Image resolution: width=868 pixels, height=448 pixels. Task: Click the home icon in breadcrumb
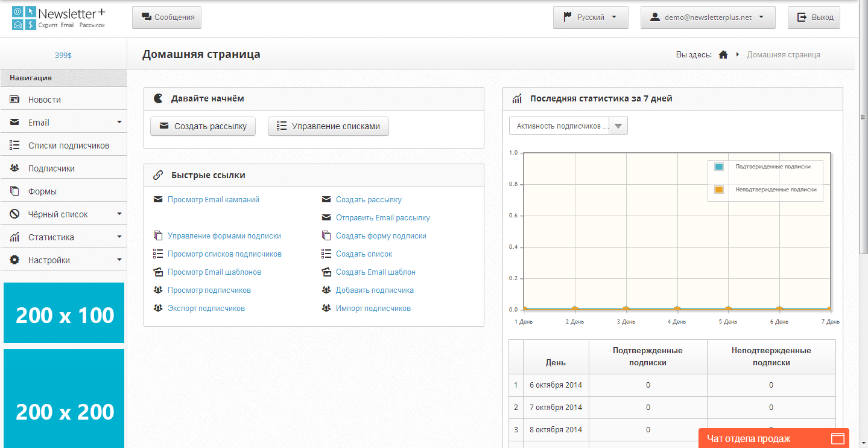723,55
